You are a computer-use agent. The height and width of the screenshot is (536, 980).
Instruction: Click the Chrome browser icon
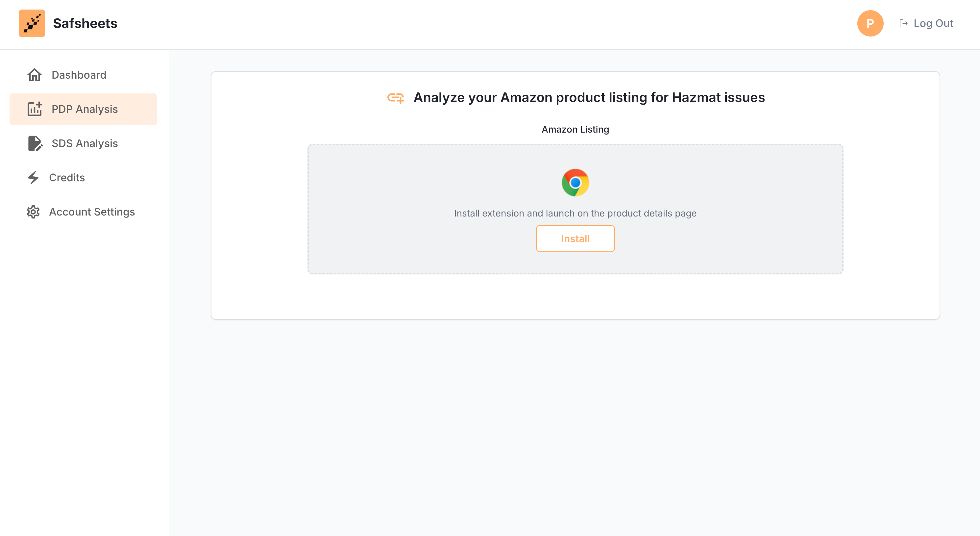(x=575, y=183)
